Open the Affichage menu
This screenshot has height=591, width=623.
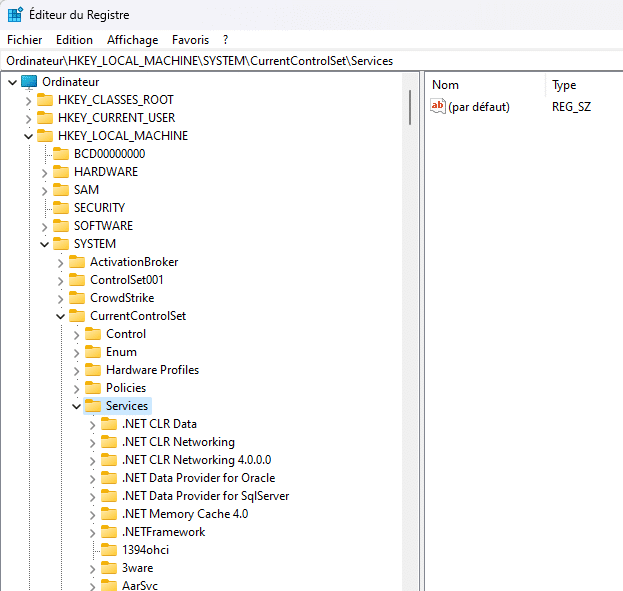tap(133, 40)
